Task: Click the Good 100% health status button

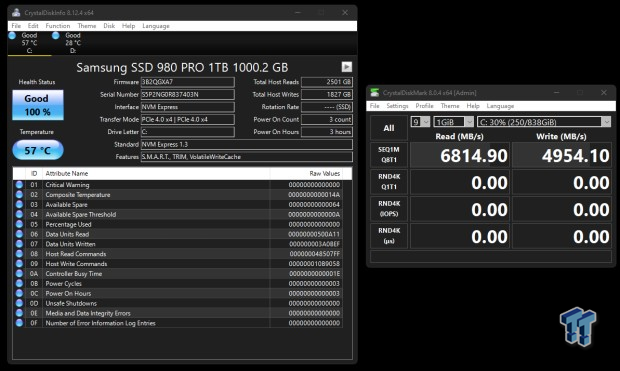Action: 38,105
